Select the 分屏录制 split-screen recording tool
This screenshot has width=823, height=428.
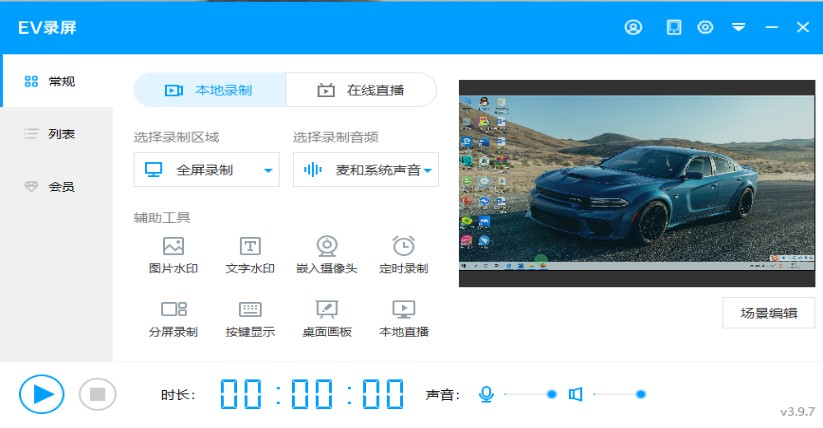click(173, 318)
